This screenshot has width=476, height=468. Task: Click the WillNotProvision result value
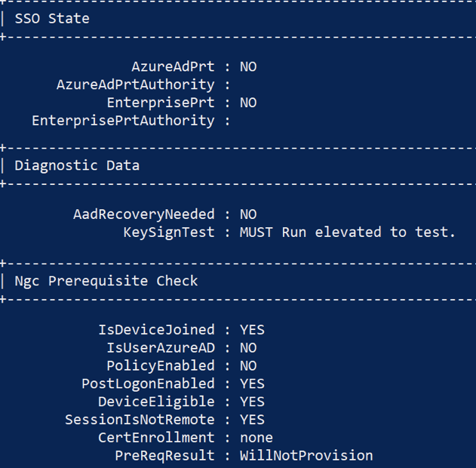[306, 456]
